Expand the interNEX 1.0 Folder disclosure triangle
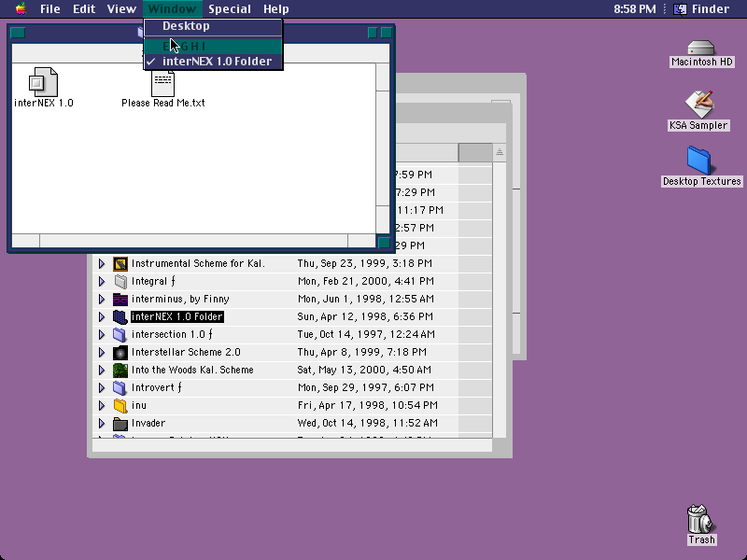The width and height of the screenshot is (747, 560). pos(102,316)
